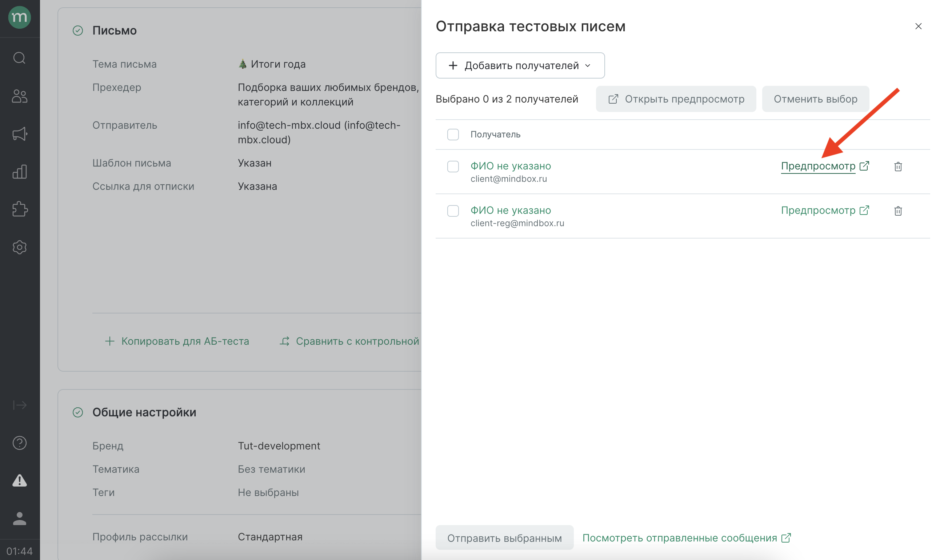Click the Указан value for Шаблон письма

click(254, 163)
